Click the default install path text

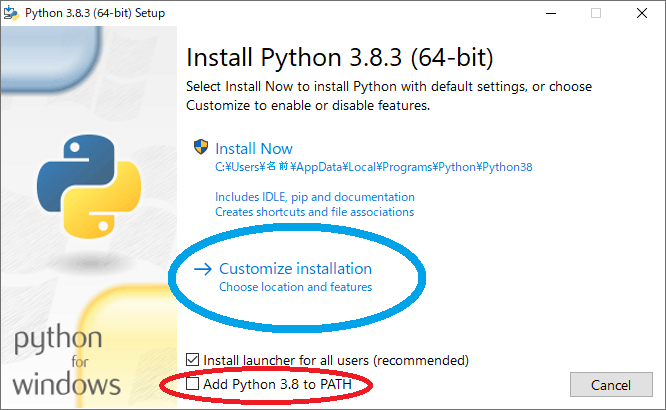[373, 167]
